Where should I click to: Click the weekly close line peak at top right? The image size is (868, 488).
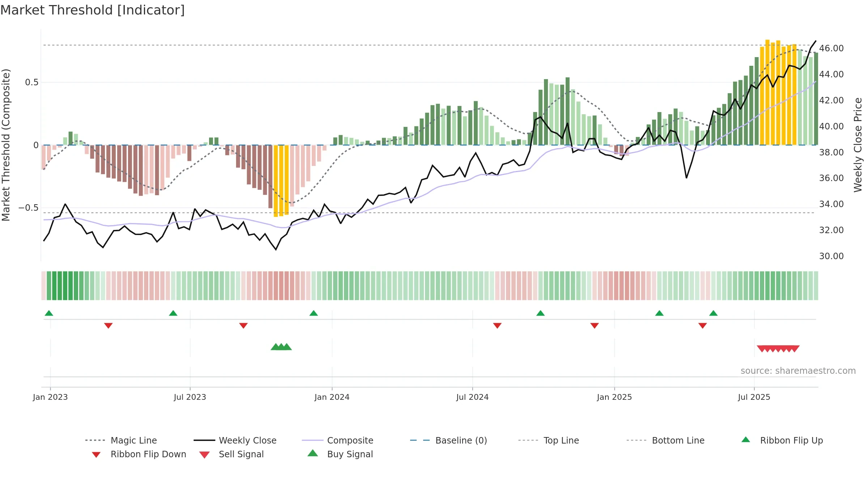click(x=816, y=41)
